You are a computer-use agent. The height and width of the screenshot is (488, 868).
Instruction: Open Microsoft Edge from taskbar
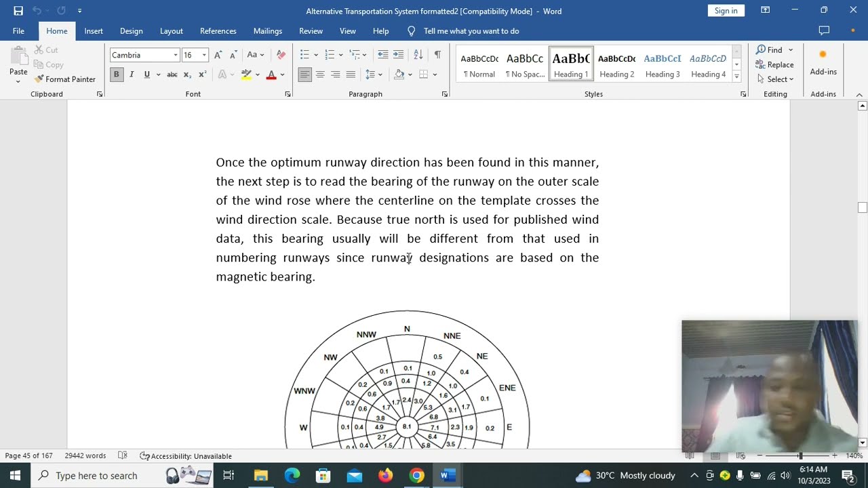pos(292,476)
